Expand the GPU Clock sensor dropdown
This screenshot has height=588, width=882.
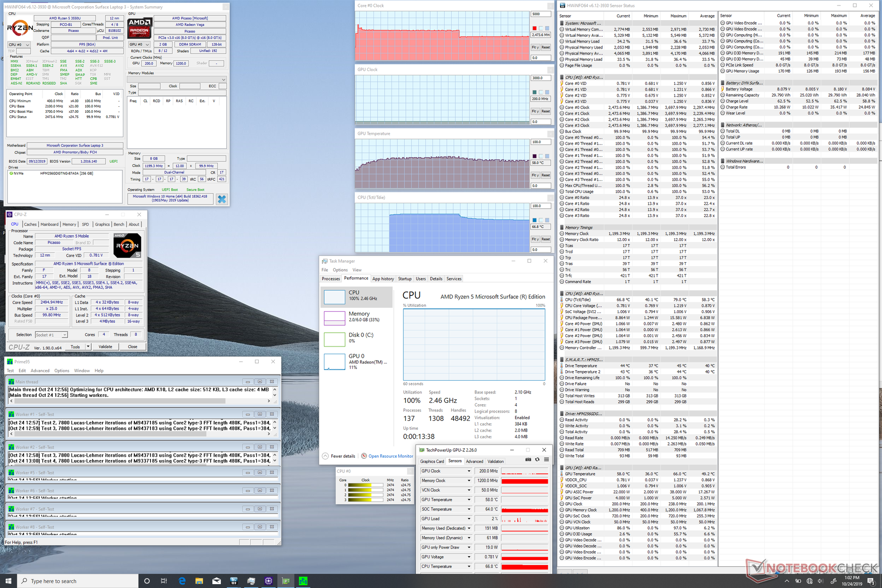click(469, 471)
